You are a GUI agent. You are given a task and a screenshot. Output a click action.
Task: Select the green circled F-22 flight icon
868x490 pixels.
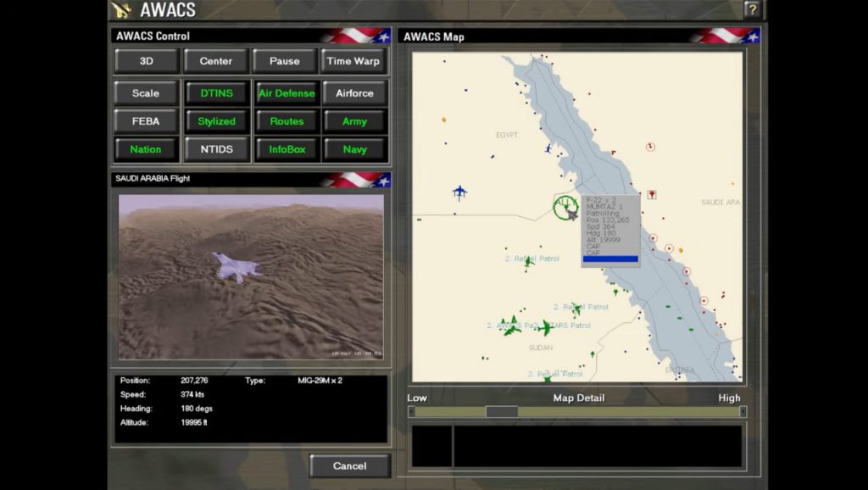click(565, 206)
